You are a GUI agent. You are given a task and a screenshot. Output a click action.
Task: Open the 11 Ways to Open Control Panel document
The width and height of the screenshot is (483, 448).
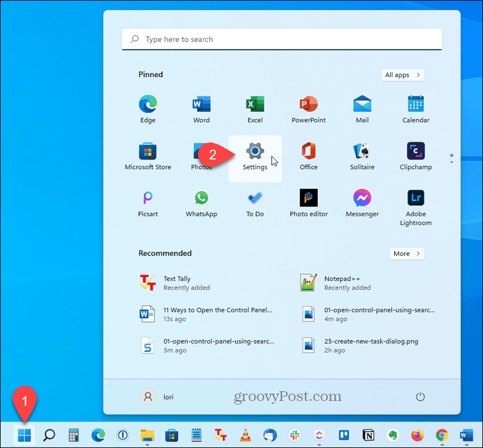pyautogui.click(x=206, y=315)
